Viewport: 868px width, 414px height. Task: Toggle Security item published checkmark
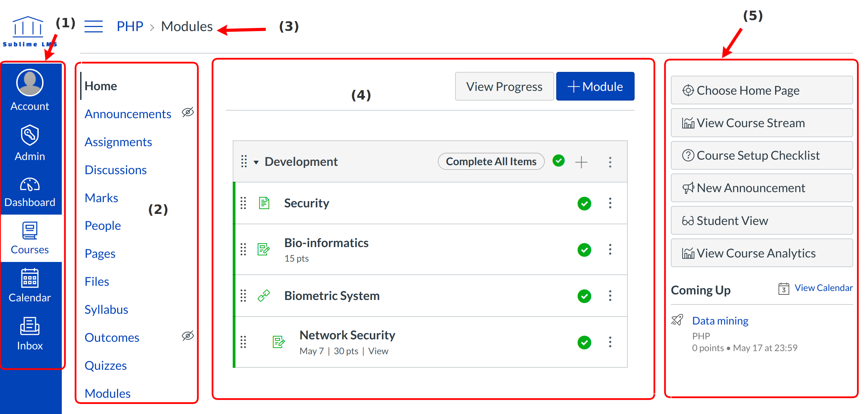point(584,203)
